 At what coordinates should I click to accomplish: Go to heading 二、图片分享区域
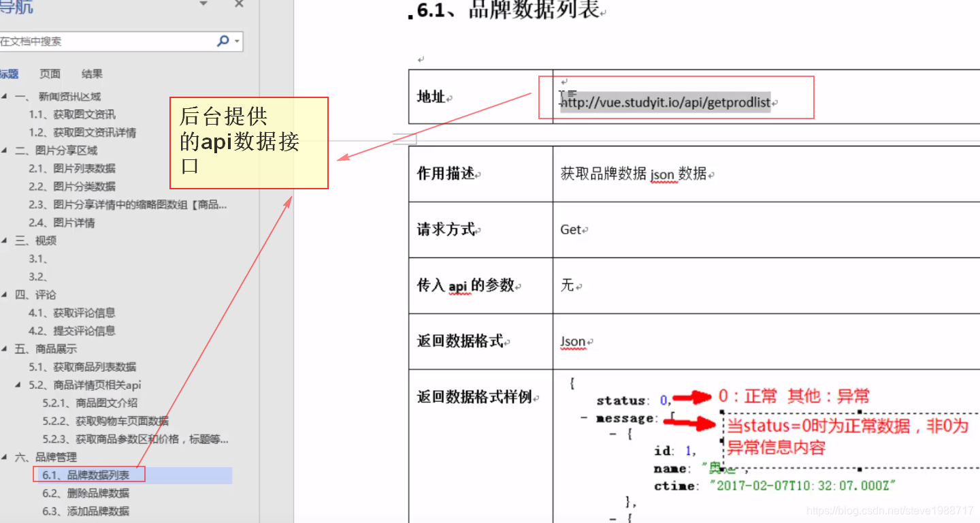56,150
